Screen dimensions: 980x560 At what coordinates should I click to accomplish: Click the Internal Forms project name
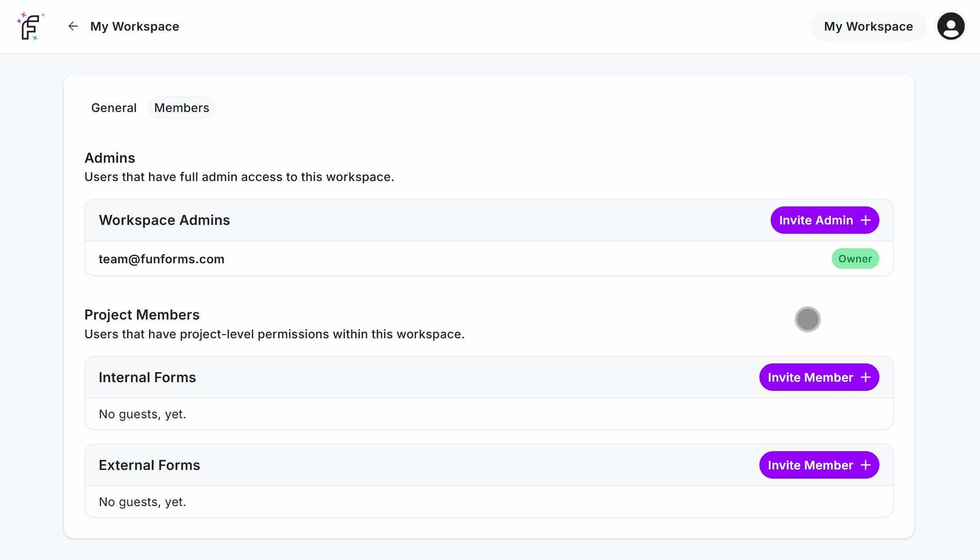click(x=147, y=378)
